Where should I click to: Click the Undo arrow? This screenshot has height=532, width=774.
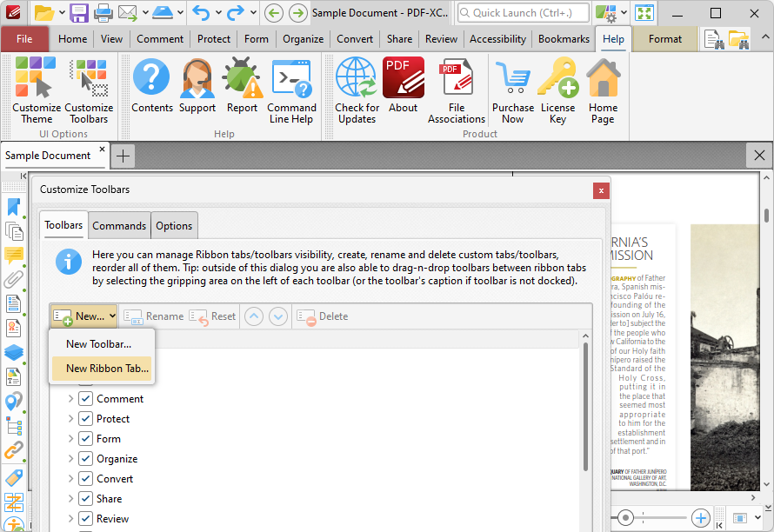201,13
